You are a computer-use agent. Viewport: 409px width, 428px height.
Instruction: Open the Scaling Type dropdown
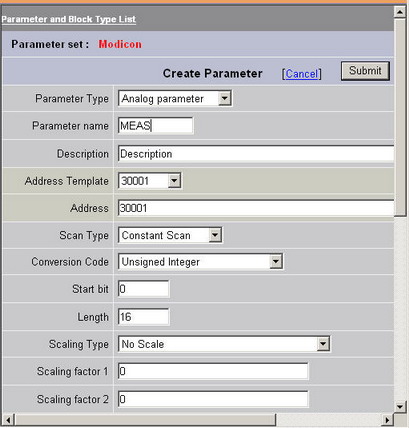(224, 344)
